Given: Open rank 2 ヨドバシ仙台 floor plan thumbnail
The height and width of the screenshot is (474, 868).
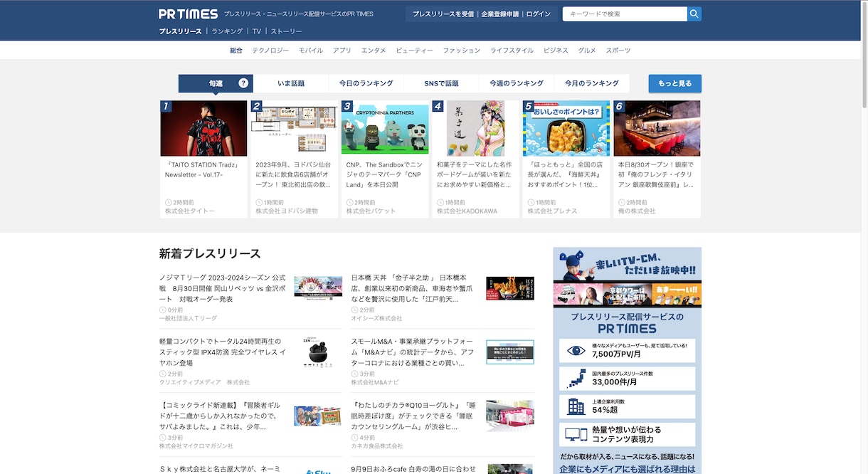Looking at the screenshot, I should point(295,128).
